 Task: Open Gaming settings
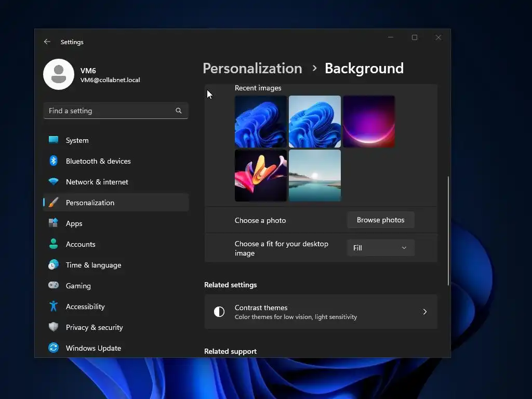point(116,286)
